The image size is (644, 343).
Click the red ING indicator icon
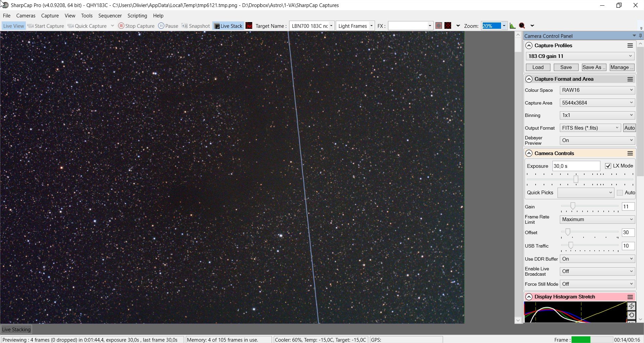click(249, 26)
